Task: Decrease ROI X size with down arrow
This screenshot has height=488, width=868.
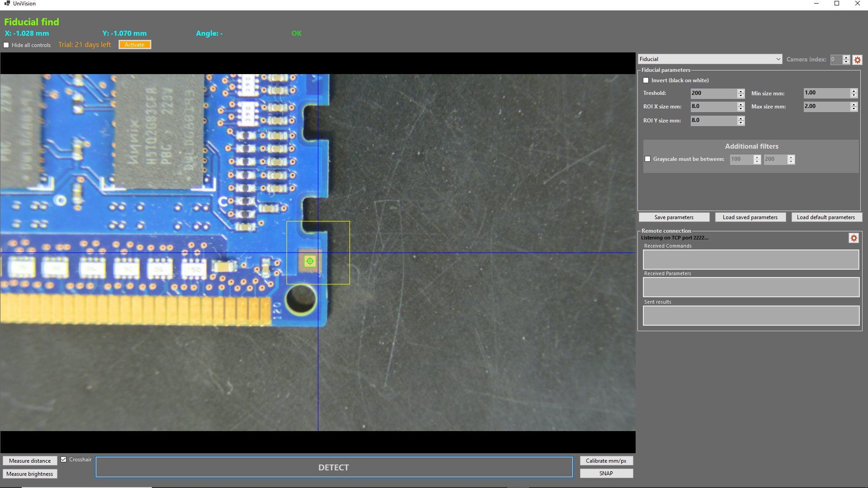Action: tap(741, 109)
